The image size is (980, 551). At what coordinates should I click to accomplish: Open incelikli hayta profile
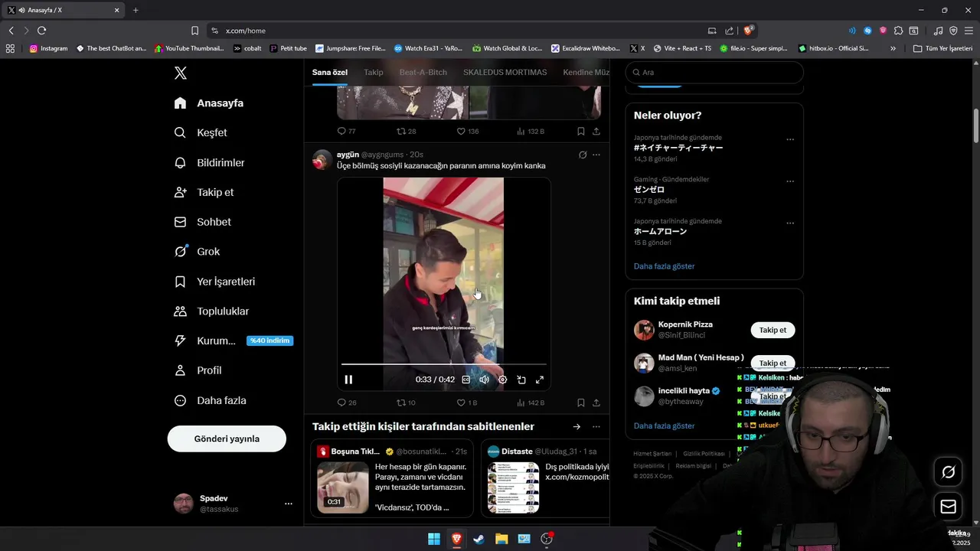coord(684,390)
